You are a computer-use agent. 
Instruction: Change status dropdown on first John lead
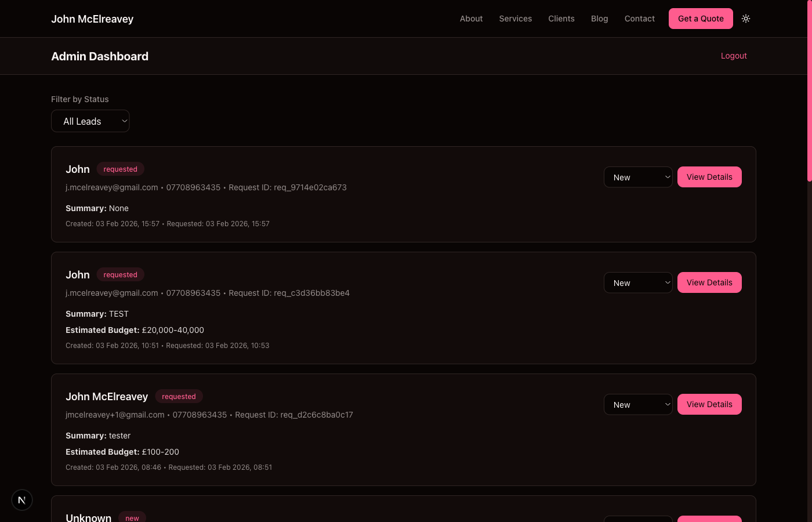coord(638,177)
